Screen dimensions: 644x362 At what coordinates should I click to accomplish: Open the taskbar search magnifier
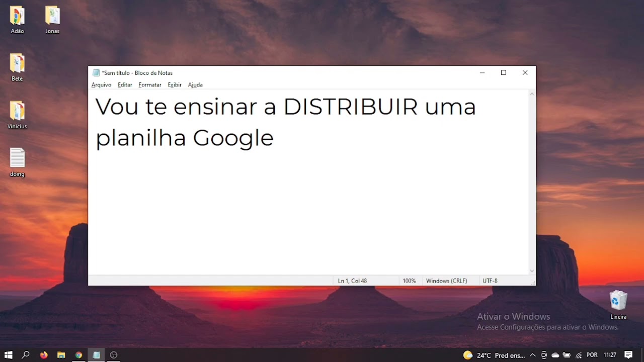pos(26,355)
